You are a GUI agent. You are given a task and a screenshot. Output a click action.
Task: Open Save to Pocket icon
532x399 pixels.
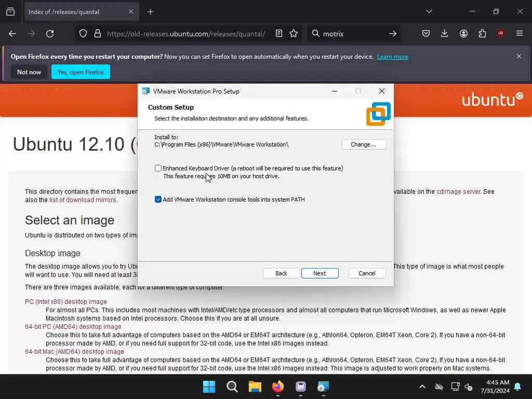tap(426, 33)
